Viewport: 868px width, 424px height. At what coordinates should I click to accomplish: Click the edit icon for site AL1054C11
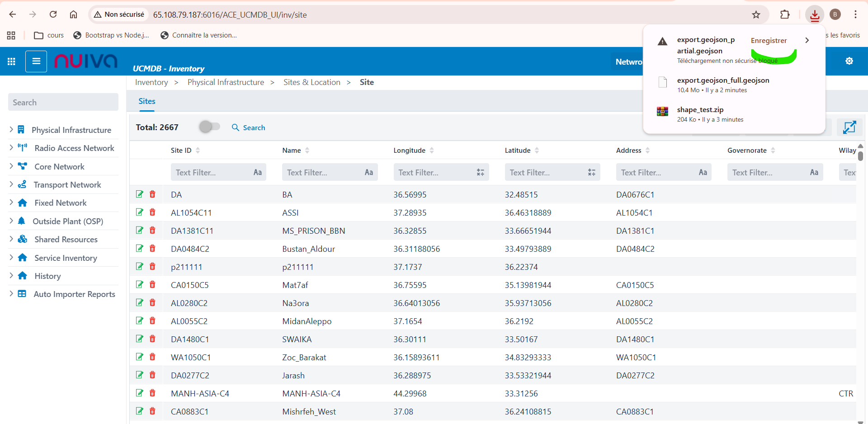click(140, 212)
